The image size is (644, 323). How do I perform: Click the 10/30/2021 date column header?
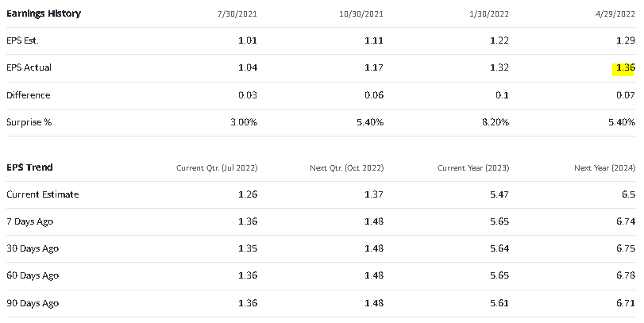(x=360, y=14)
